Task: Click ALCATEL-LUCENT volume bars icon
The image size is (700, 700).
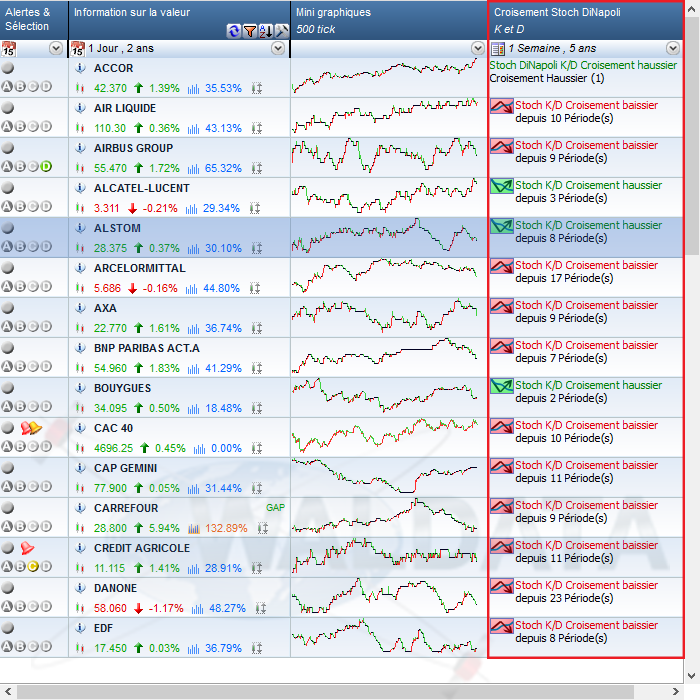Action: 192,208
